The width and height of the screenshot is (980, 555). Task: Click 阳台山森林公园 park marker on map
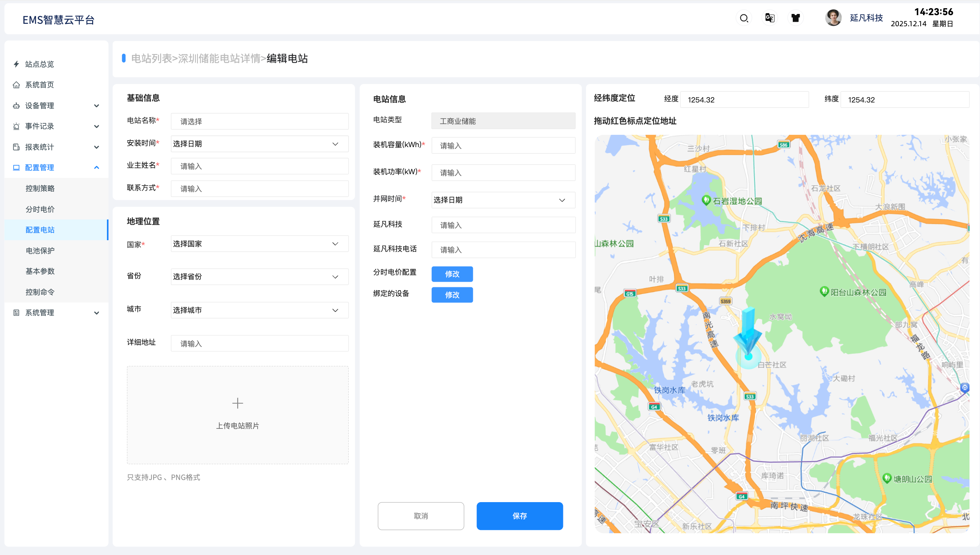tap(824, 291)
